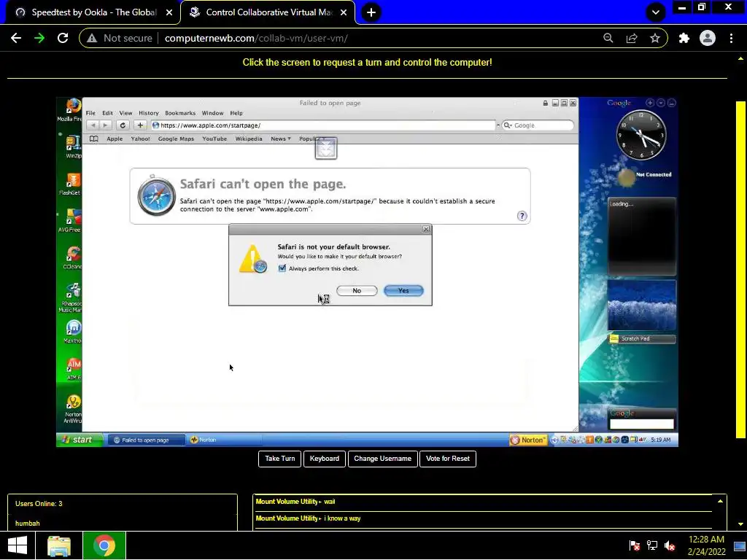
Task: Click the XP start button in VM
Action: tap(80, 440)
